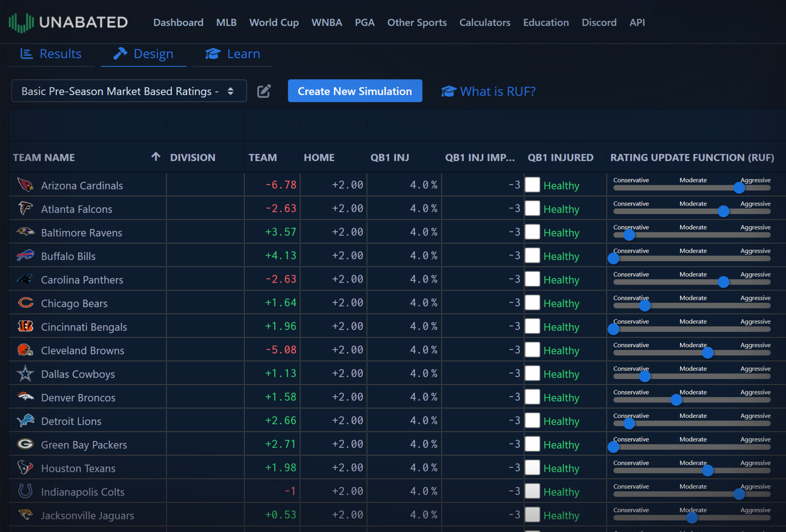Go to the MLB section
This screenshot has height=532, width=786.
(x=226, y=22)
